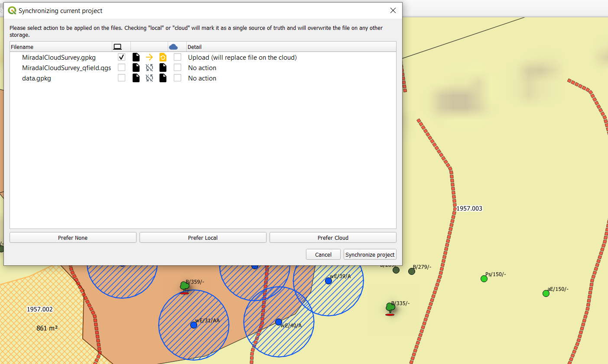Click the green point labeled Ps/150/- on map
608x364 pixels.
(x=484, y=279)
